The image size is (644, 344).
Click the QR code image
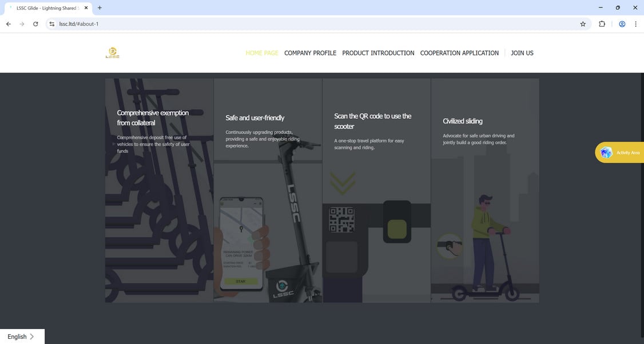pyautogui.click(x=341, y=219)
